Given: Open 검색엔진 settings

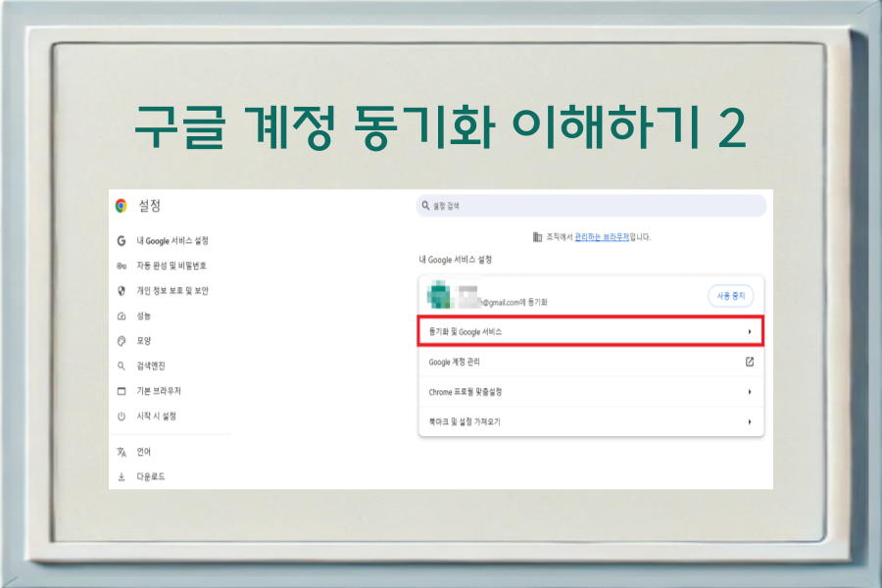Looking at the screenshot, I should click(151, 367).
